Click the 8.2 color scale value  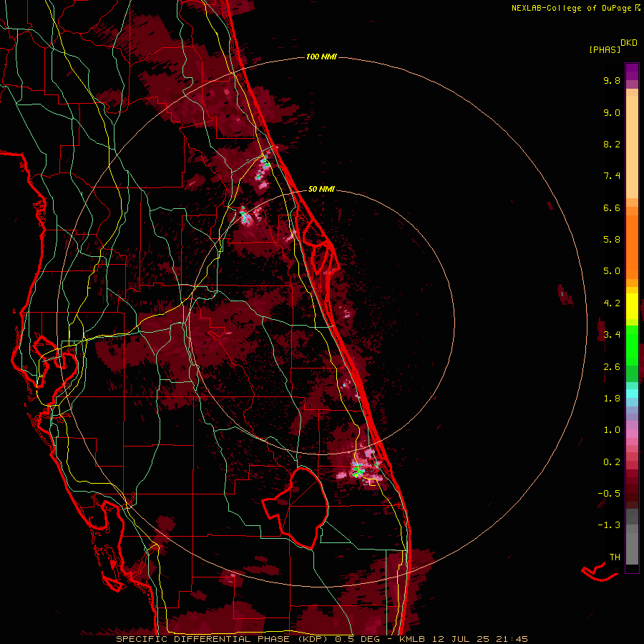pos(612,144)
